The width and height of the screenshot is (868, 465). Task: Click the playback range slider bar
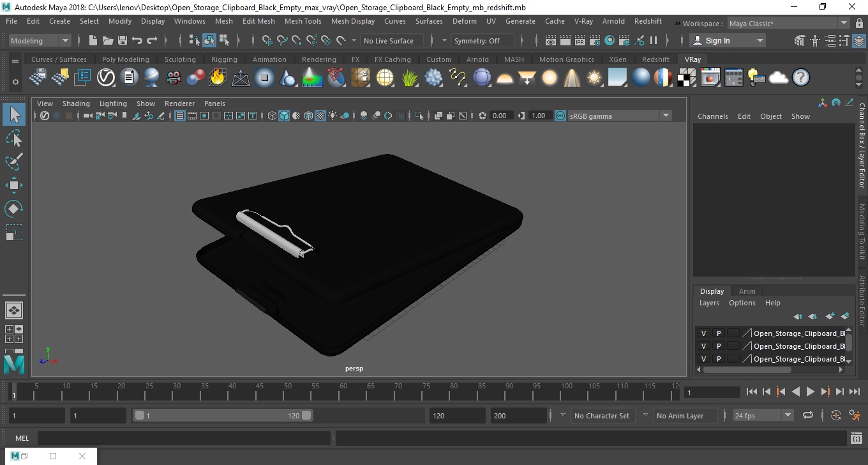click(x=223, y=415)
